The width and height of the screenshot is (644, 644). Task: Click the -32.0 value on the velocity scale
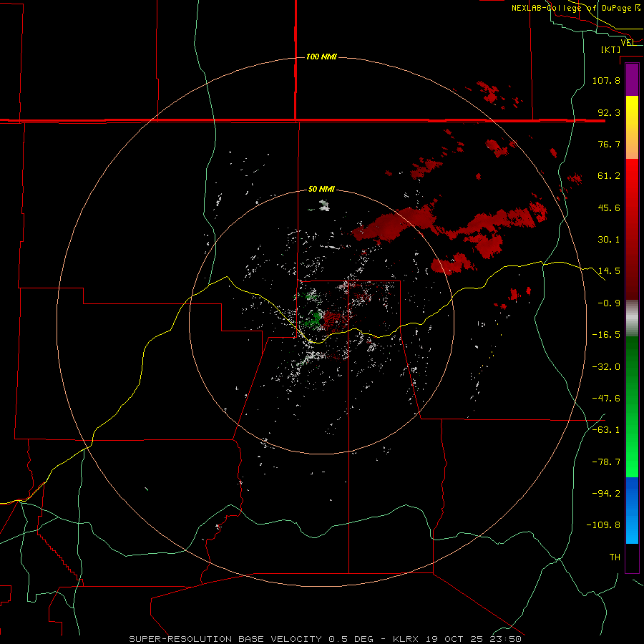[606, 367]
